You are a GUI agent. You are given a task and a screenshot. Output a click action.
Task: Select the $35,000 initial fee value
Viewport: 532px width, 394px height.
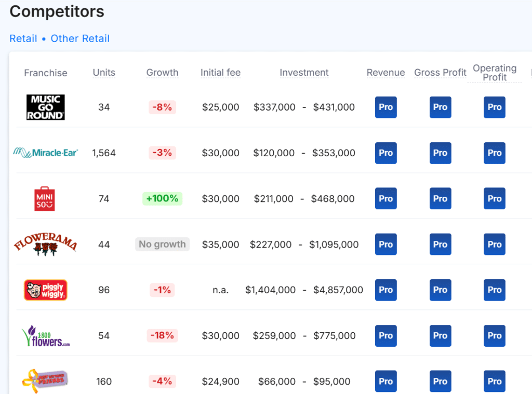[x=220, y=244]
